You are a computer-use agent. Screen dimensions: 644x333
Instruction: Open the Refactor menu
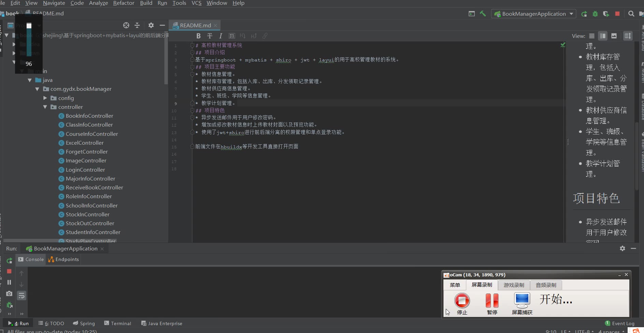click(x=123, y=3)
